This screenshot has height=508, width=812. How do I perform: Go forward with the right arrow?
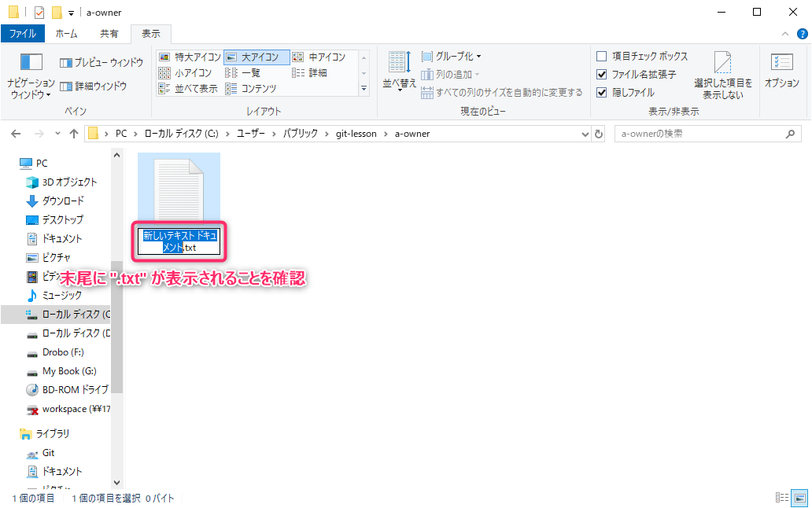39,134
